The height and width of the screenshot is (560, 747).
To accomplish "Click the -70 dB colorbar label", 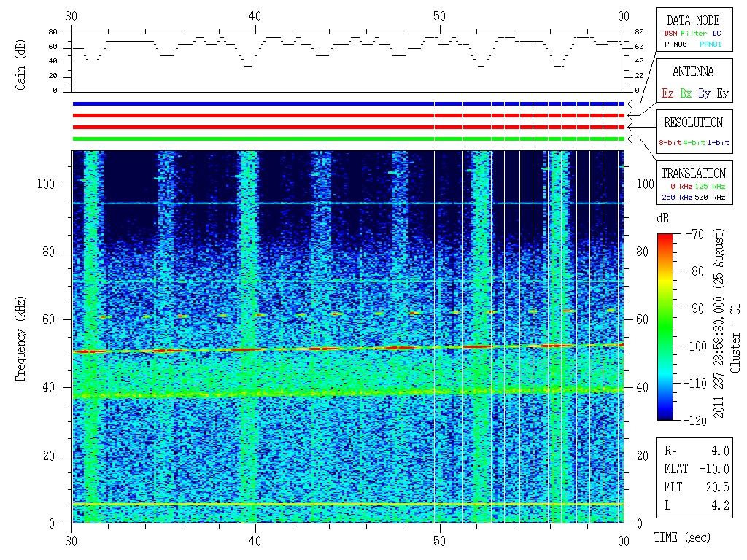I will [x=695, y=234].
